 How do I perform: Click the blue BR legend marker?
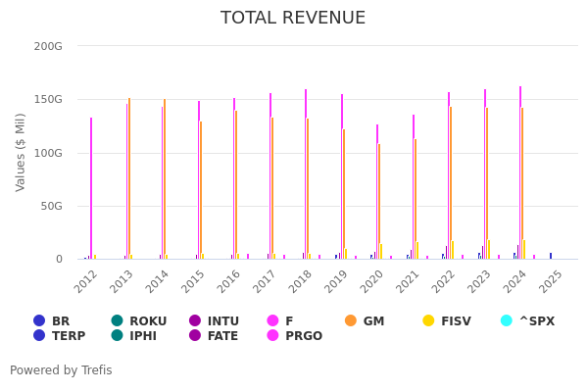click(x=39, y=320)
